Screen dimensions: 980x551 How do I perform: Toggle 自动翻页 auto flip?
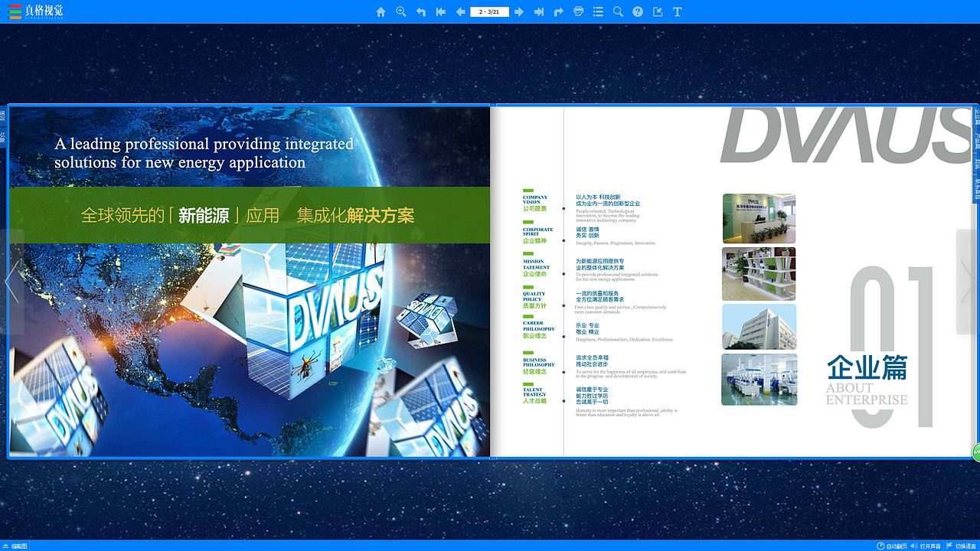tap(892, 546)
